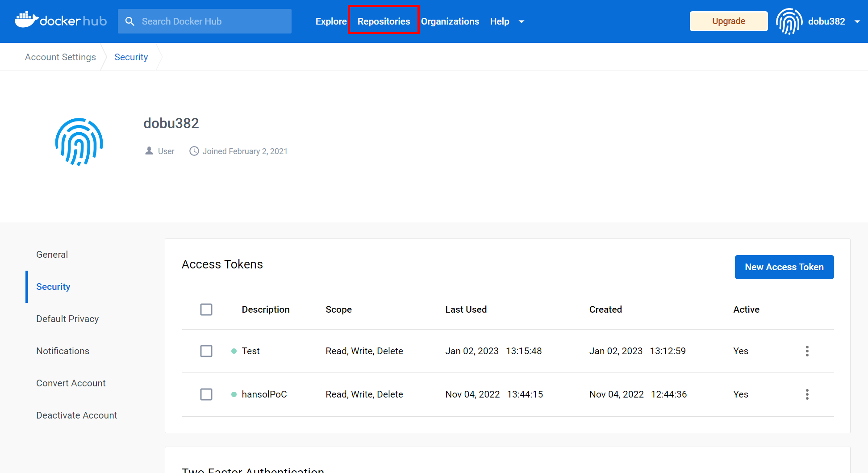The image size is (868, 473).
Task: Open Notifications settings
Action: 63,351
